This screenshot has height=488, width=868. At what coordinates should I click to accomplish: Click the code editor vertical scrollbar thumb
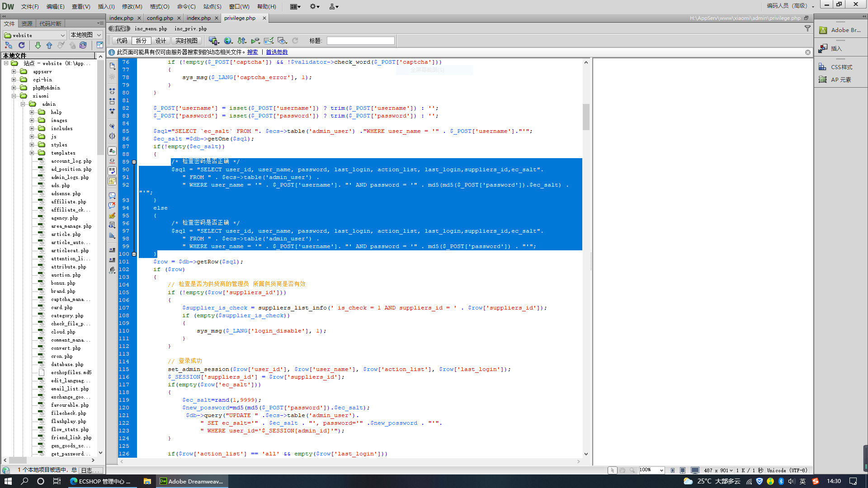(586, 117)
